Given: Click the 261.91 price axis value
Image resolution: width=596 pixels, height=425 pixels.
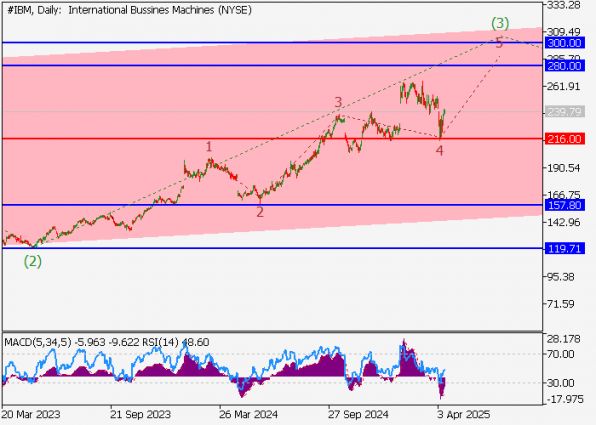Looking at the screenshot, I should (563, 86).
